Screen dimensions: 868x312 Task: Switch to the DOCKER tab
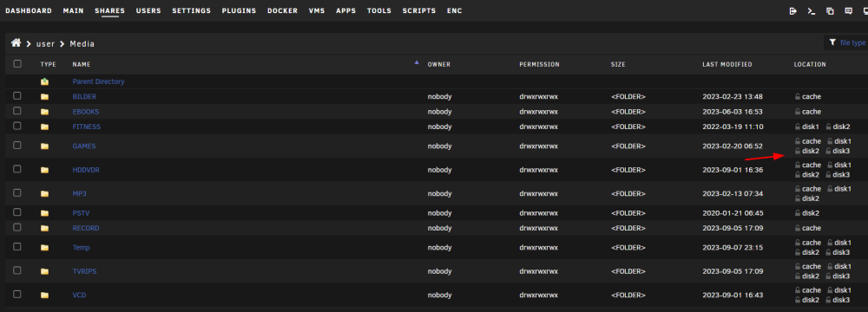tap(282, 10)
